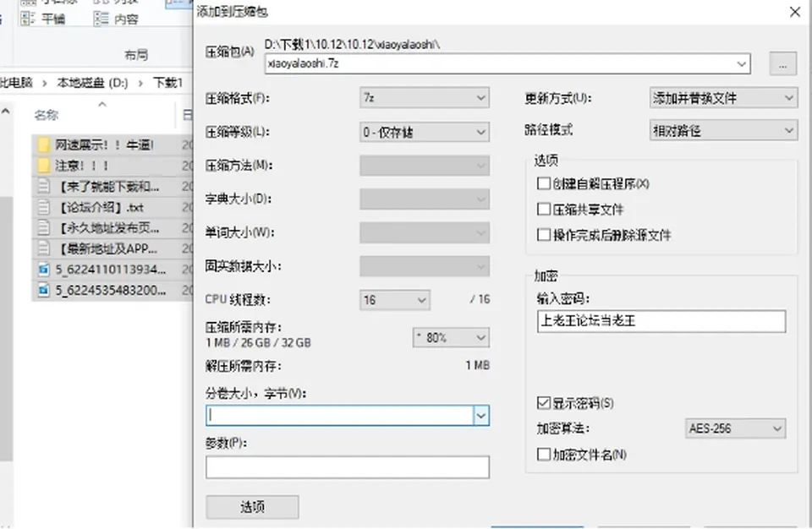Click file icon of 【来了就能下载和 file
This screenshot has height=529, width=812.
[x=44, y=187]
